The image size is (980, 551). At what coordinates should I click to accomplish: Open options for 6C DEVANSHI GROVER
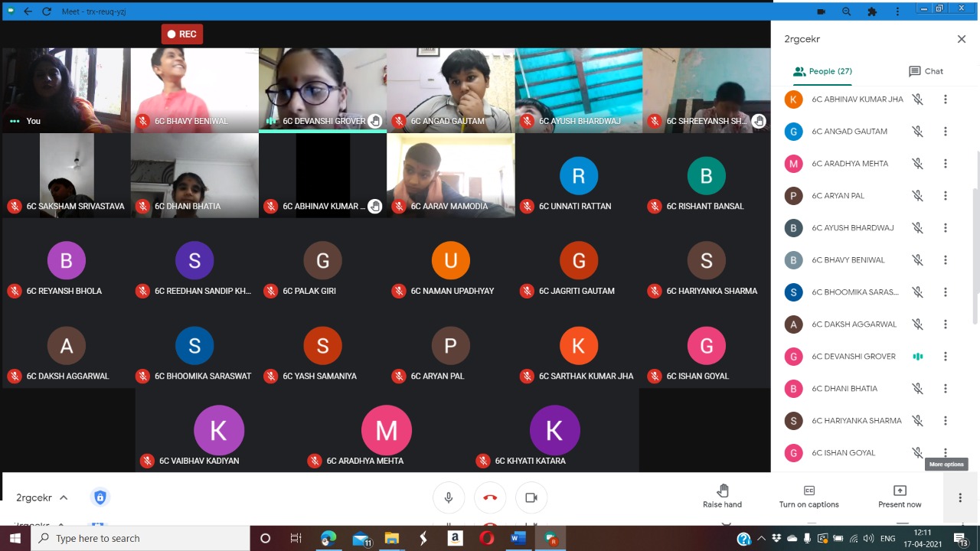click(x=946, y=357)
